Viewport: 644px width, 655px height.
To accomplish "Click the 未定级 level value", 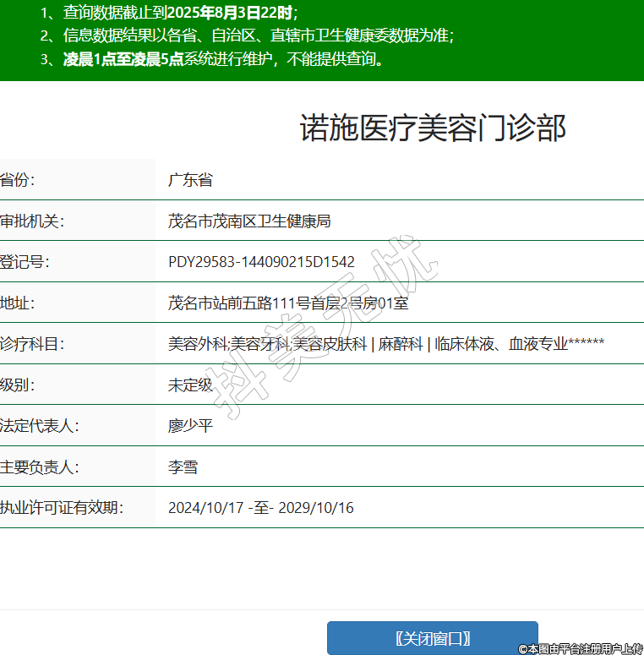I will click(190, 385).
